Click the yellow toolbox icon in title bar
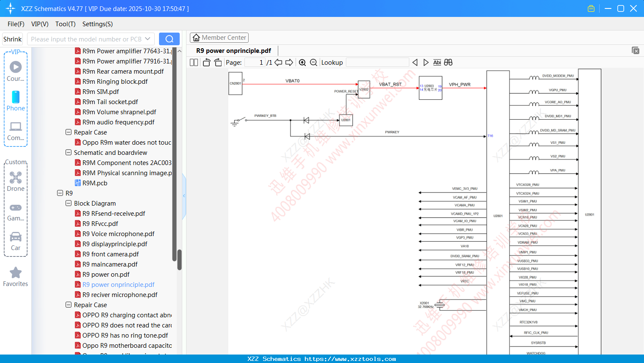 [x=591, y=8]
